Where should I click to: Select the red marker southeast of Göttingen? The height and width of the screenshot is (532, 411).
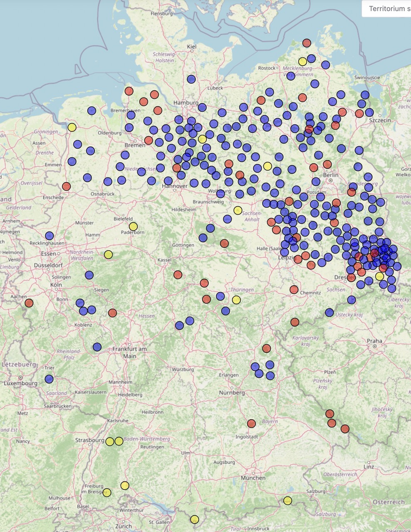click(224, 243)
